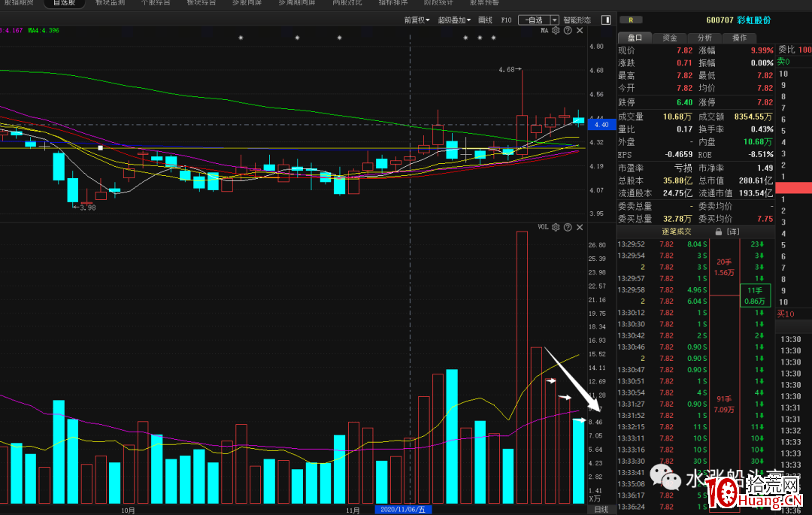Click the MA indicator help icon
The height and width of the screenshot is (515, 812).
(568, 31)
